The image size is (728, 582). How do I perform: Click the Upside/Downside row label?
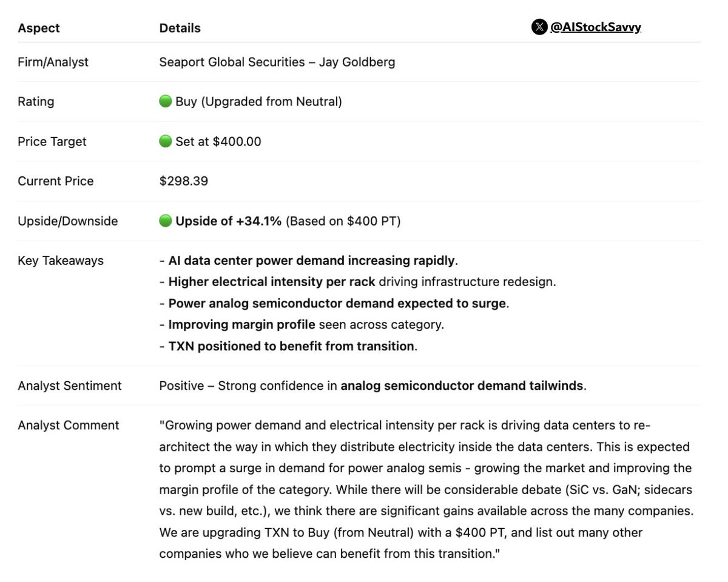pyautogui.click(x=67, y=221)
